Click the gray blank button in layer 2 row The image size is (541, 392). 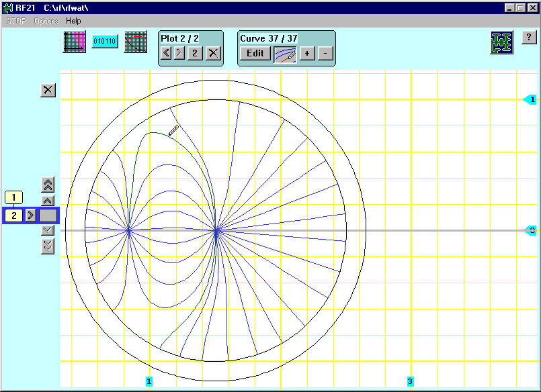point(48,215)
